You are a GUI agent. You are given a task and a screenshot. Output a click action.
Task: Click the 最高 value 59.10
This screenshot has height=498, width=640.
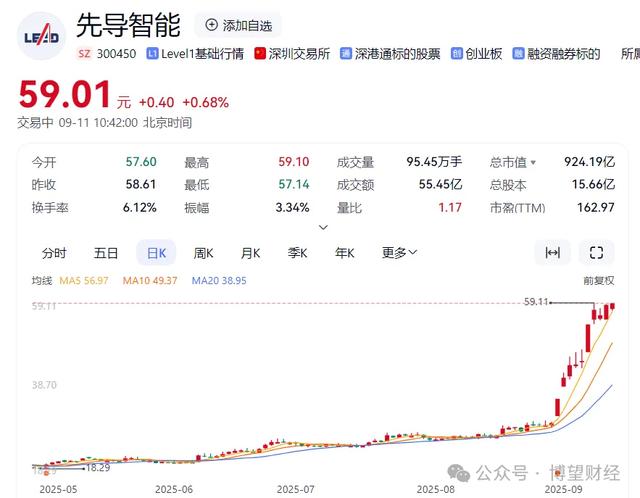tap(293, 162)
